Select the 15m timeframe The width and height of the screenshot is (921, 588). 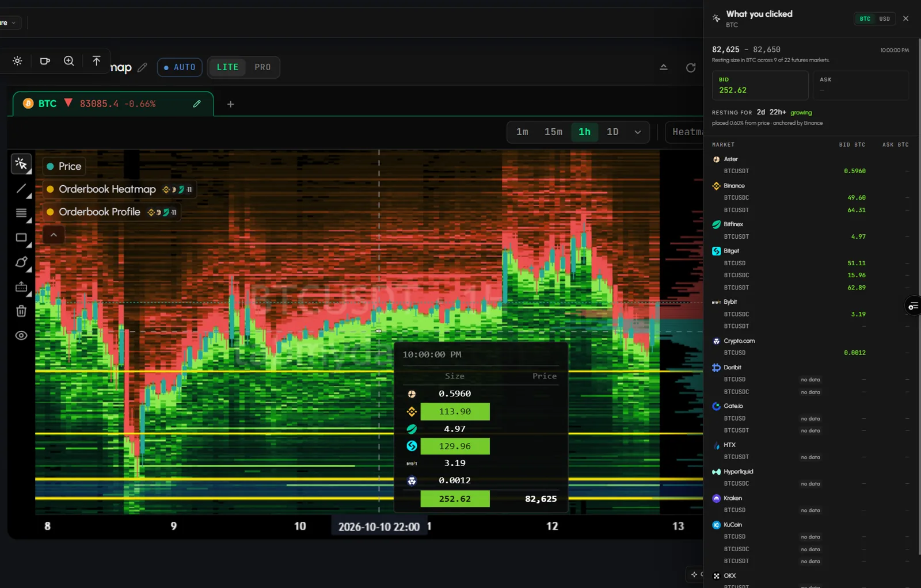[553, 132]
